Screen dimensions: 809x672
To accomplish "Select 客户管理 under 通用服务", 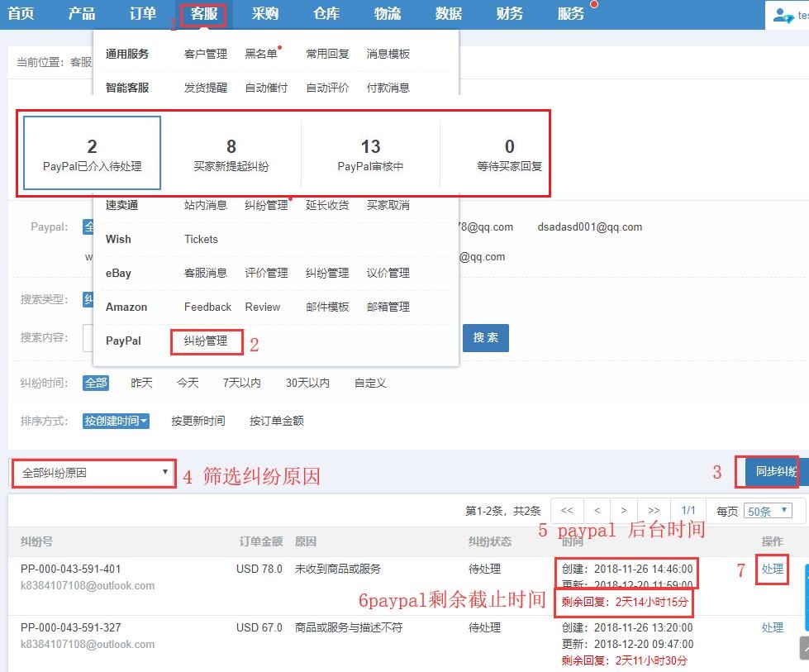I will (x=205, y=54).
